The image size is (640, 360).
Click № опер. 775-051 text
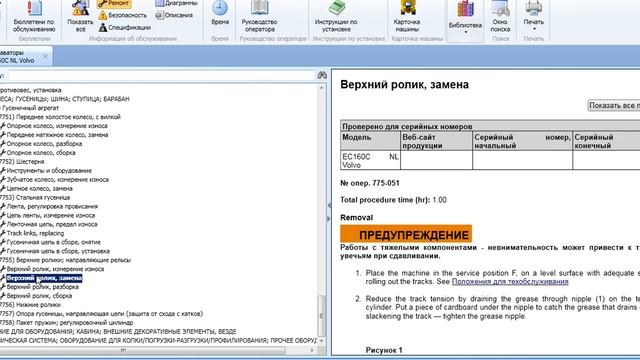click(370, 183)
